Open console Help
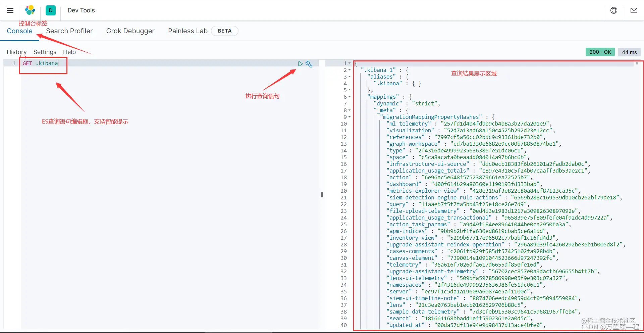644x333 pixels. [x=69, y=52]
